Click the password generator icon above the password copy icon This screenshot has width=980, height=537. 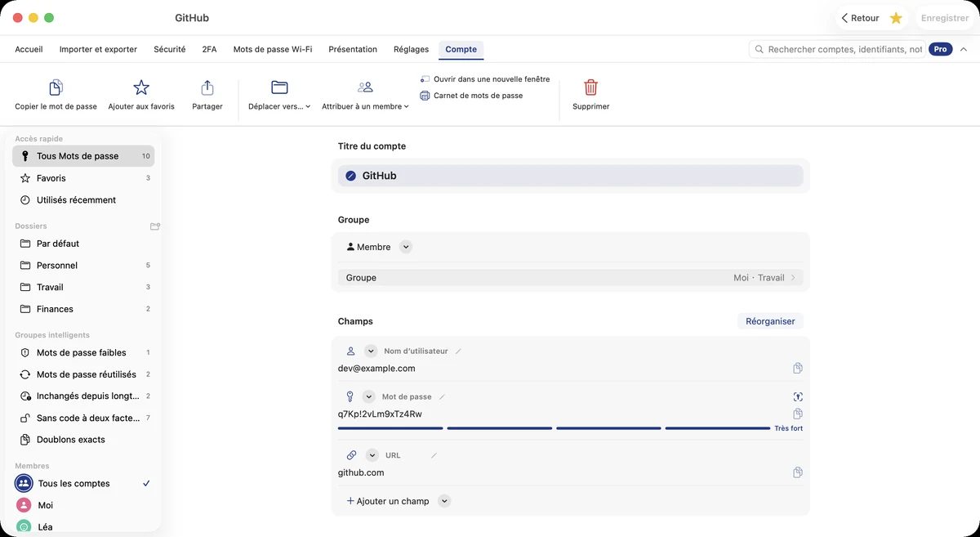pyautogui.click(x=798, y=396)
